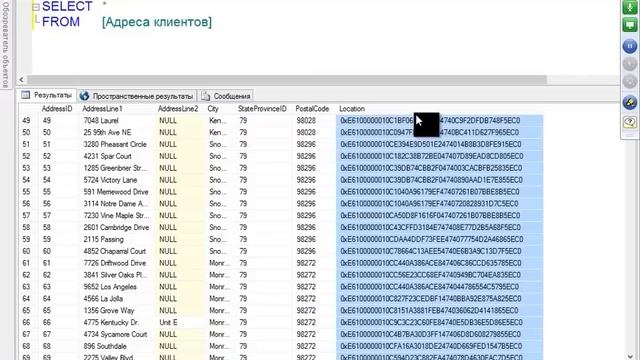Image resolution: width=640 pixels, height=360 pixels.
Task: Click the query editor horizontal scrollbar thumb
Action: coord(287,80)
